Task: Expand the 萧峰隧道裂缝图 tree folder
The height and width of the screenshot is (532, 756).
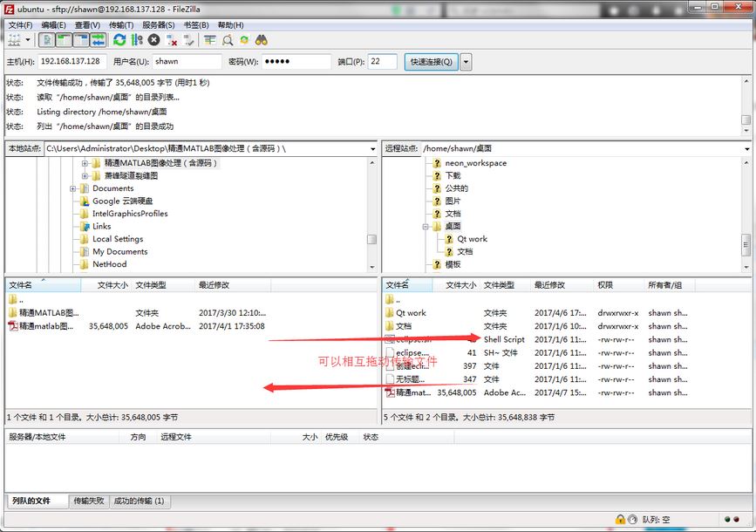Action: (x=85, y=175)
